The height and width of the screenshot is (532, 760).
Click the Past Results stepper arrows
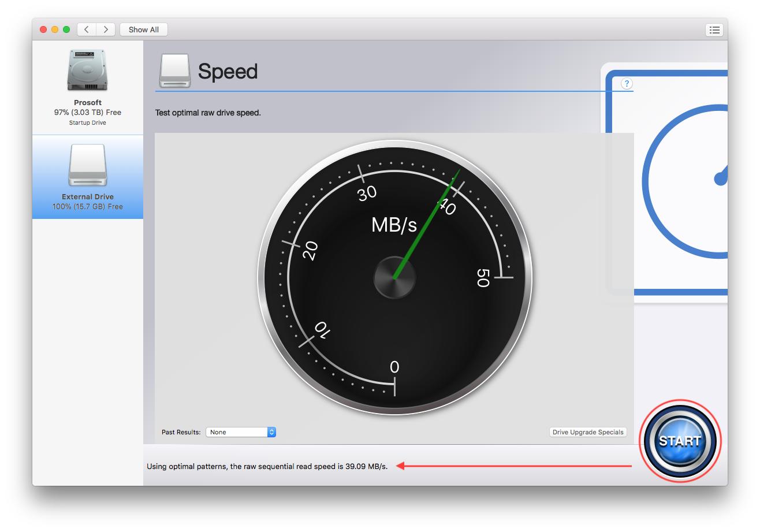pos(271,431)
